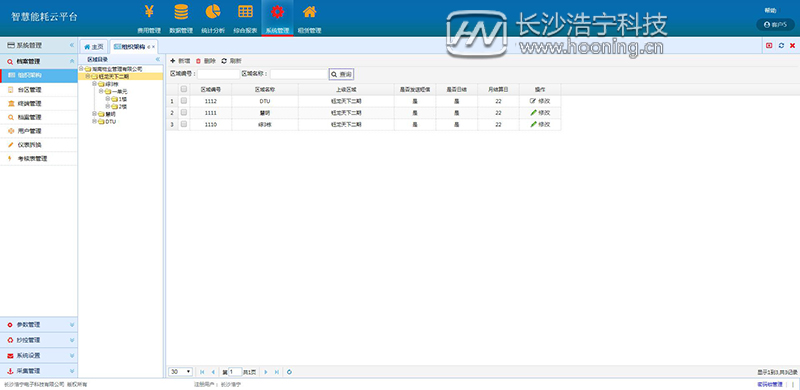
Task: Select the 1楼 folder in the tree
Action: (119, 99)
